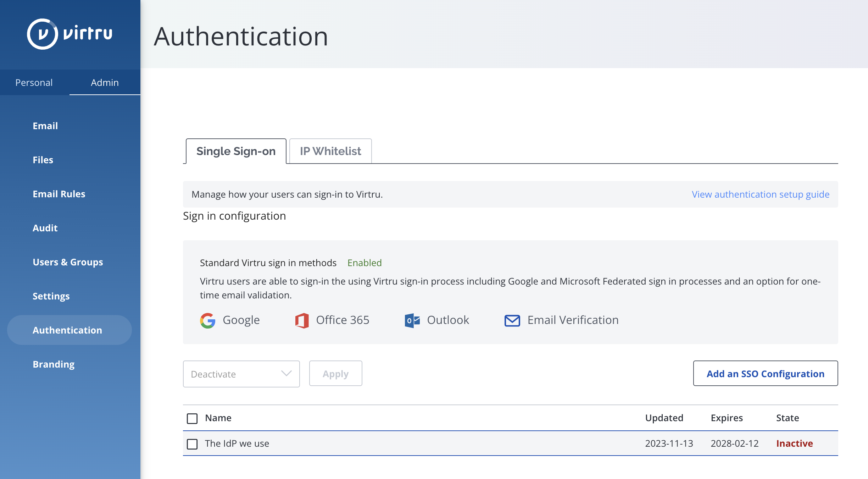This screenshot has height=479, width=868.
Task: Go to Email Rules in the sidebar
Action: click(59, 194)
